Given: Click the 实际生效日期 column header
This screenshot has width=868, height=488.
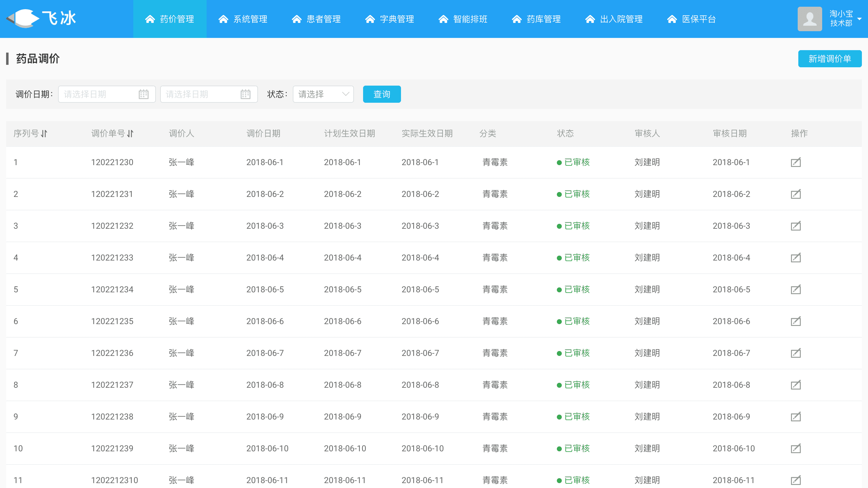Looking at the screenshot, I should click(x=427, y=133).
